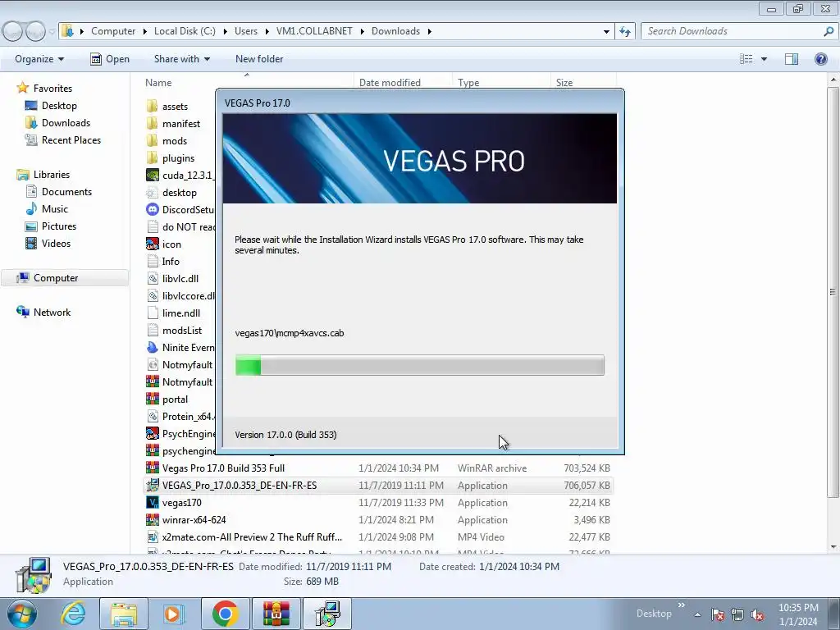
Task: Select the winrar-x64-624 file
Action: point(194,519)
